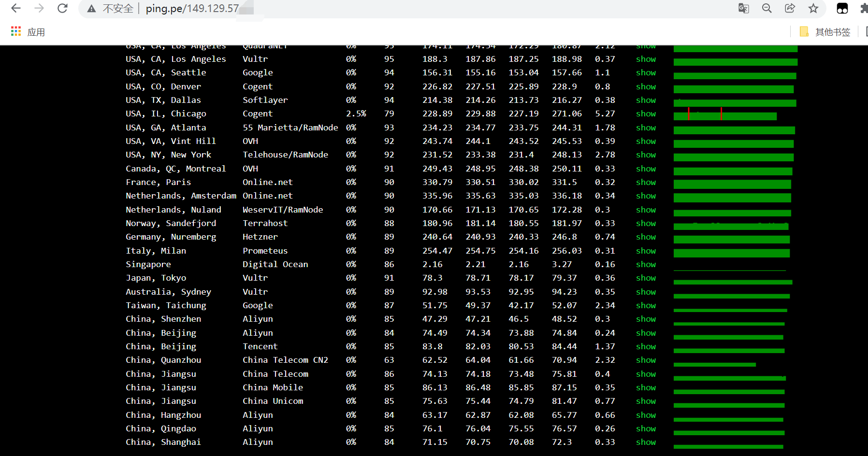The height and width of the screenshot is (456, 868).
Task: Click show for Vultr Los Angeles row
Action: click(646, 59)
